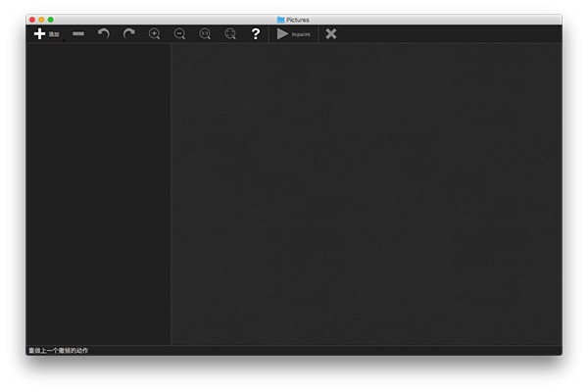Open the Add button dropdown arrow

[x=63, y=40]
